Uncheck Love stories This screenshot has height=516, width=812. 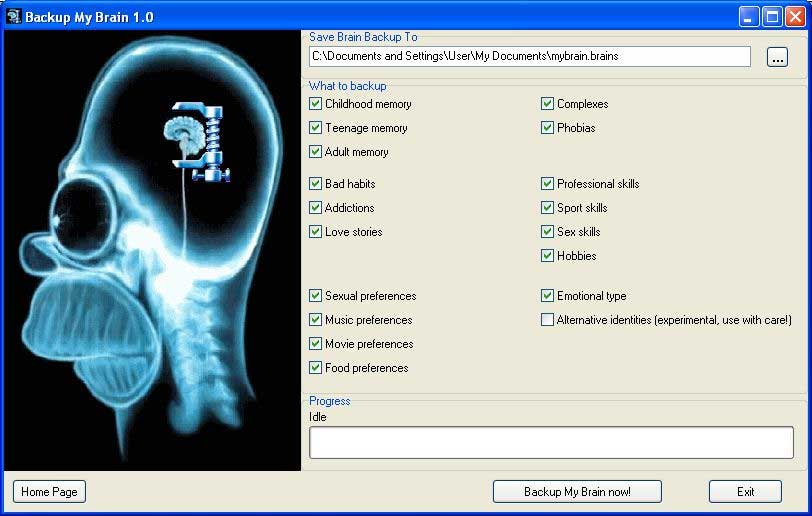[x=315, y=232]
